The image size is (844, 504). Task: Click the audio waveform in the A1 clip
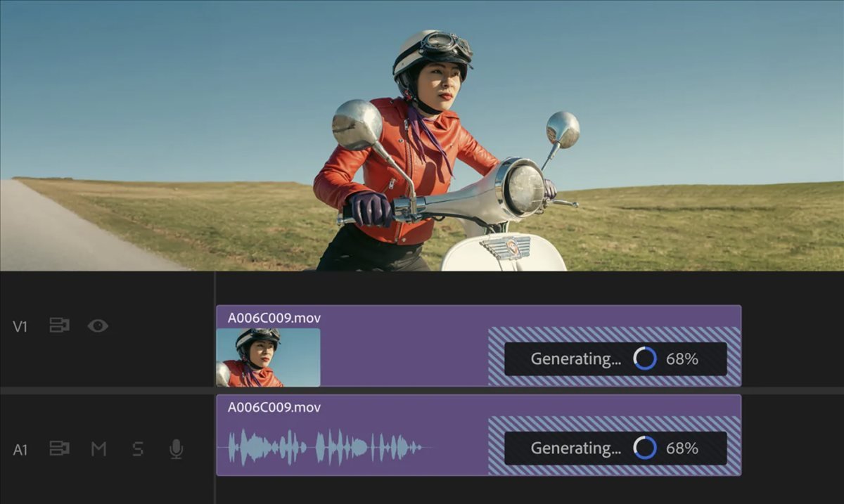pos(324,447)
